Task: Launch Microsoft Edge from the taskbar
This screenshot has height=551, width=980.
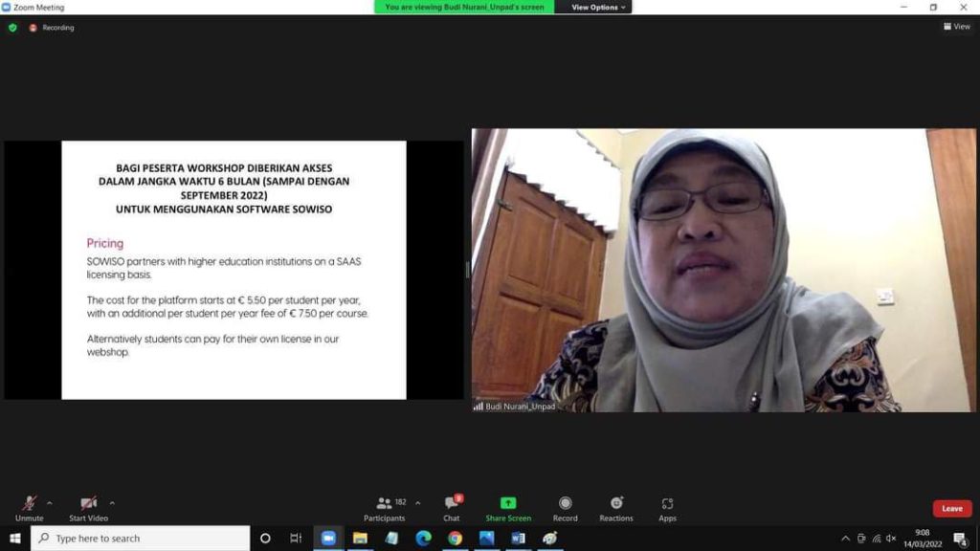Action: coord(423,538)
